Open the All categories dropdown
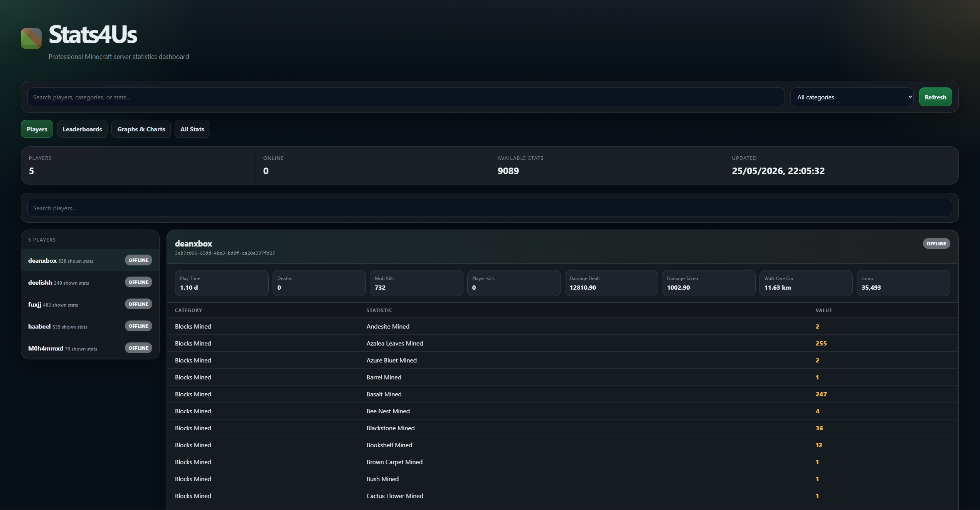 [x=851, y=97]
